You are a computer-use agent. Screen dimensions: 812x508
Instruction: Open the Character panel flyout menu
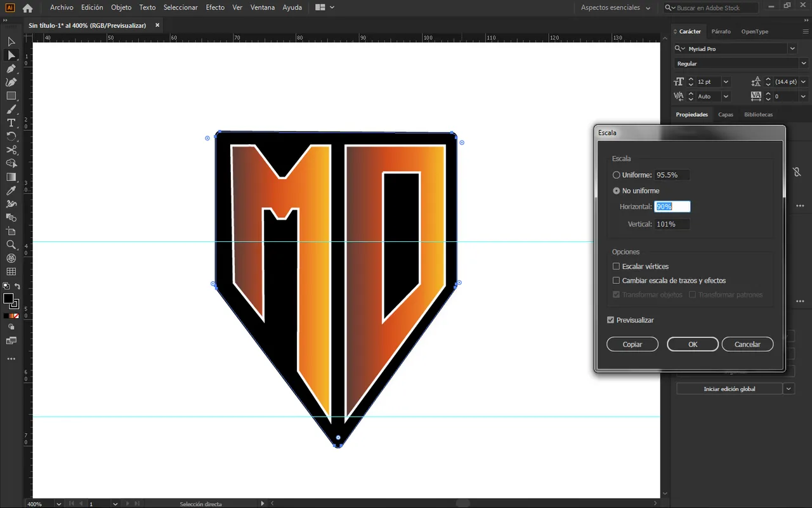click(804, 31)
